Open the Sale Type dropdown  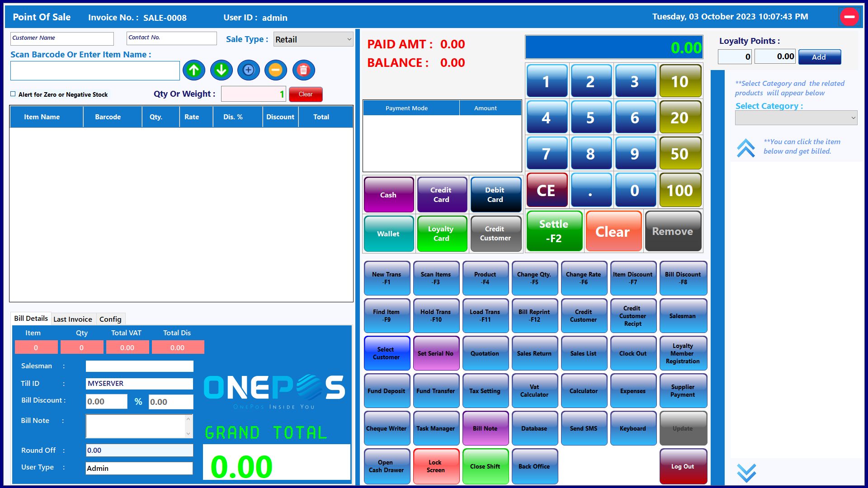313,39
